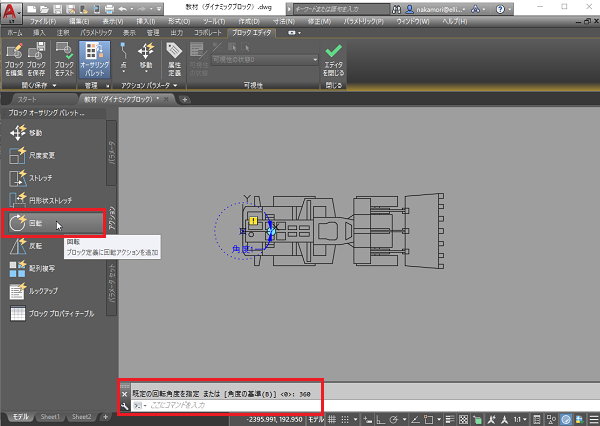Switch to the パラメータ vertical palette tab
Screen dimensions: 600x426
[111, 153]
